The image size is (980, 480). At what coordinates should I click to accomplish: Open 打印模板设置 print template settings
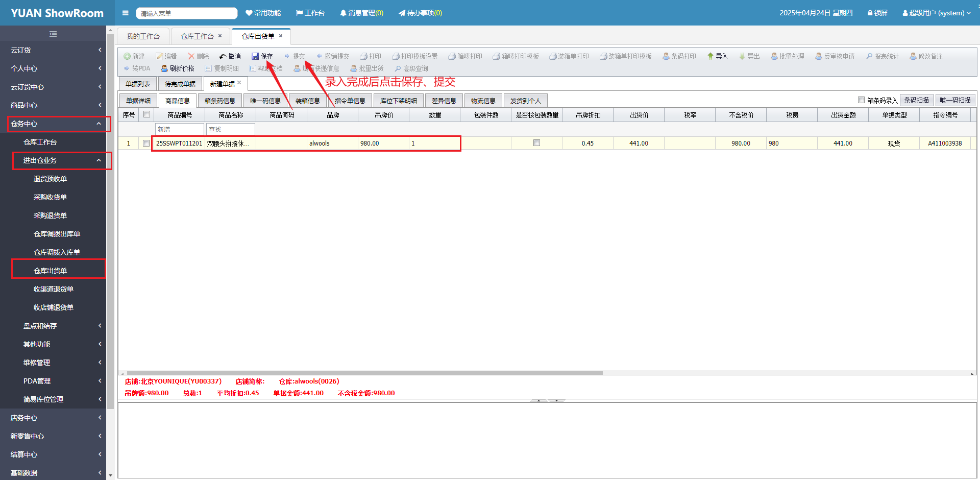click(414, 56)
